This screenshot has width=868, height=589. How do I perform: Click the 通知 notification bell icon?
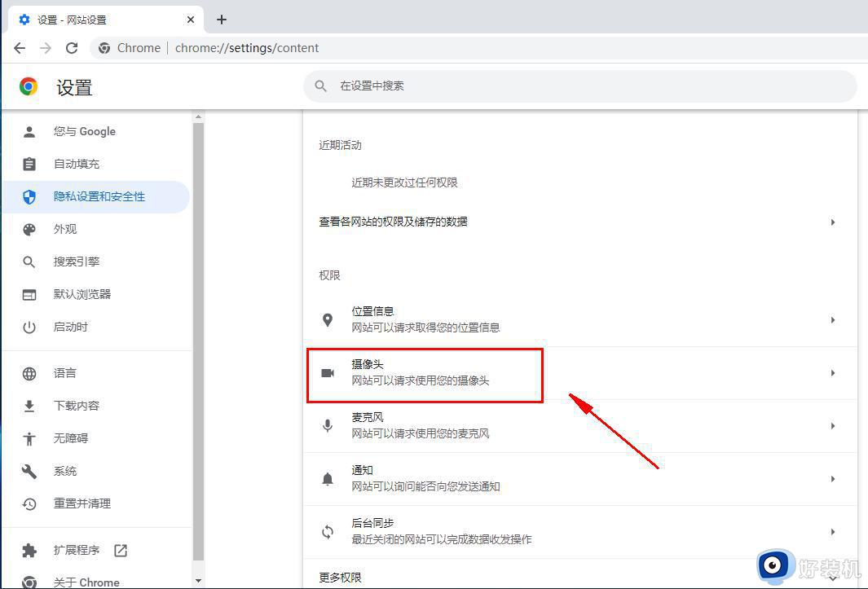328,477
